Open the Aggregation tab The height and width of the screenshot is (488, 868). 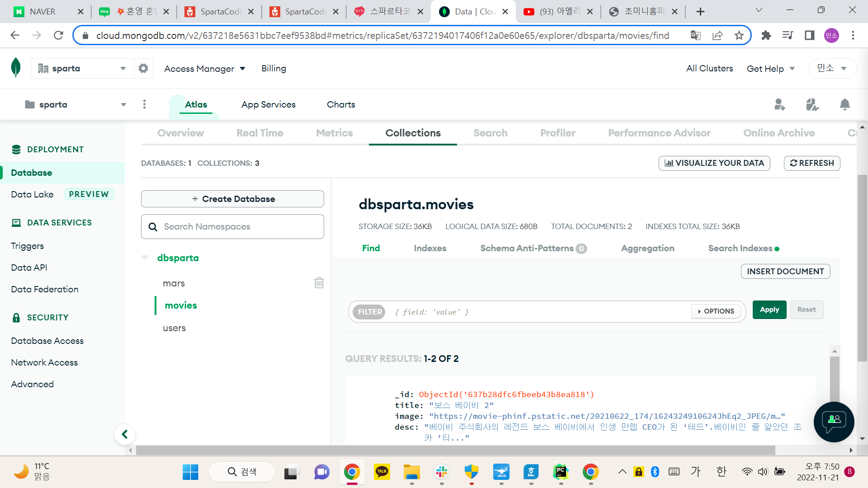click(x=647, y=248)
